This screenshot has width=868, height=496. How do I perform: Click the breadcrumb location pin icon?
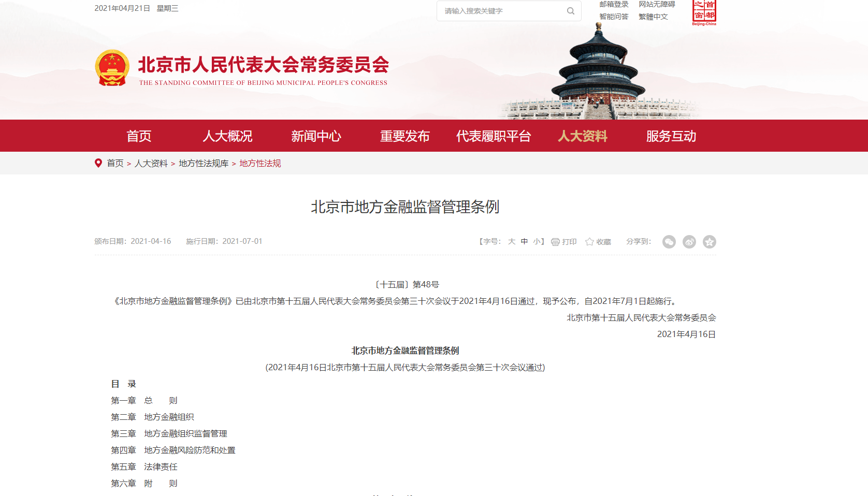[x=98, y=163]
